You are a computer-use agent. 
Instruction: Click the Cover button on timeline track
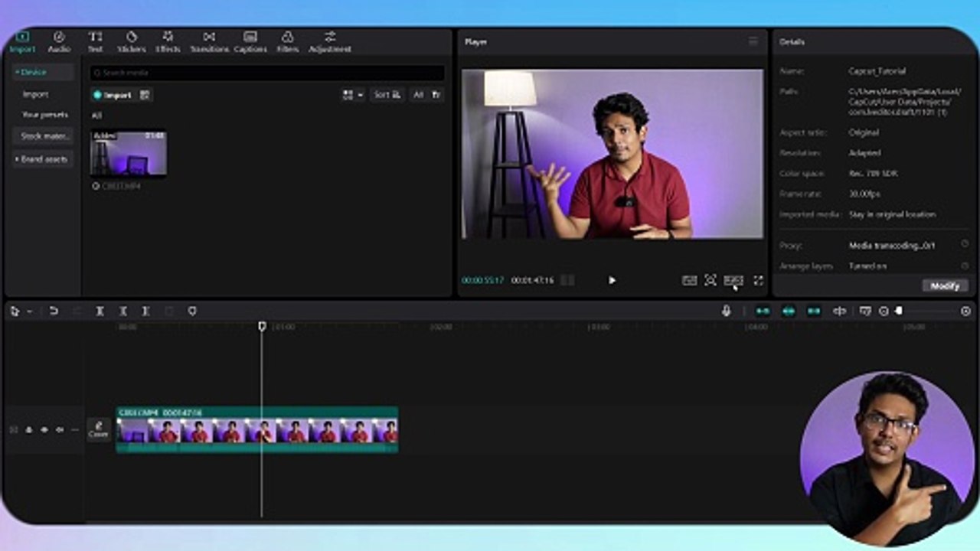coord(98,429)
